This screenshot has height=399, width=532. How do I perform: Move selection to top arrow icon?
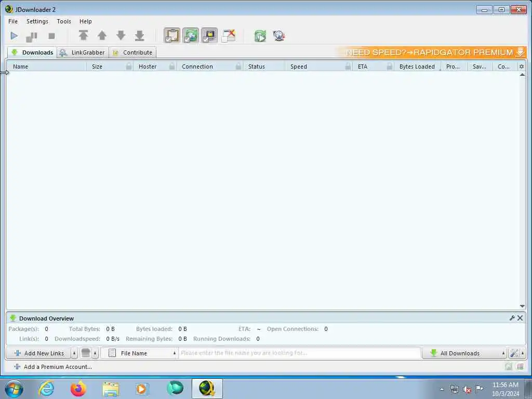coord(84,35)
